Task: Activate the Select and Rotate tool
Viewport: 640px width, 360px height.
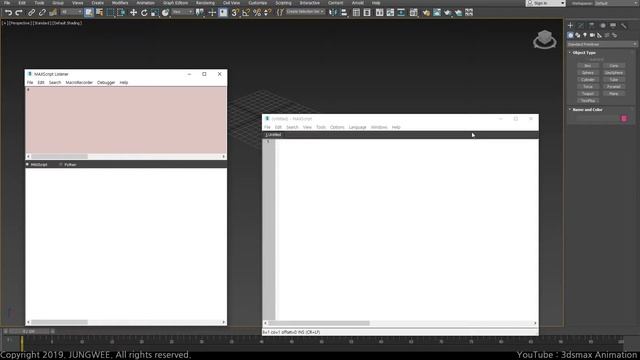Action: (144, 13)
